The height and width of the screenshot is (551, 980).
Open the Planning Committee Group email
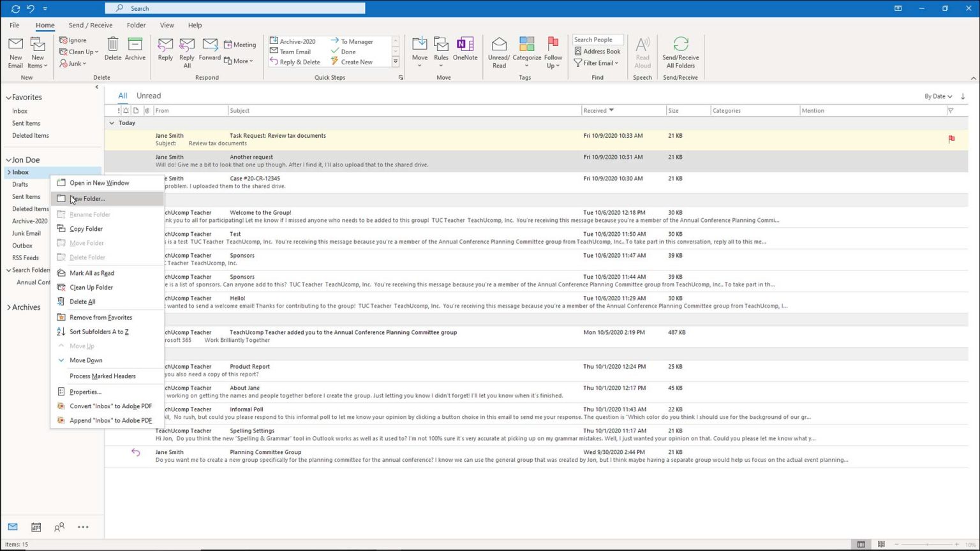tap(536, 455)
